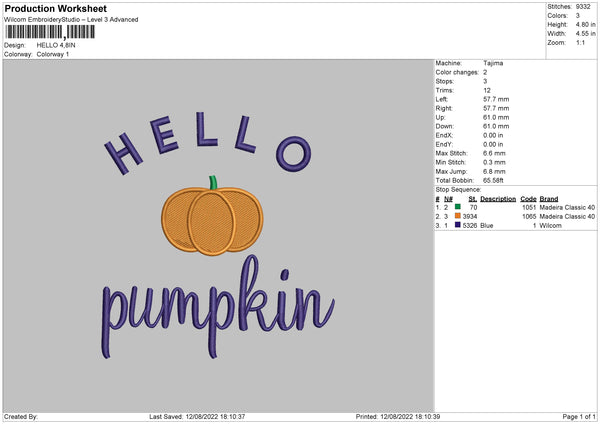The width and height of the screenshot is (600, 424).
Task: Click the dark blue Wilcom color swatch
Action: 457,225
